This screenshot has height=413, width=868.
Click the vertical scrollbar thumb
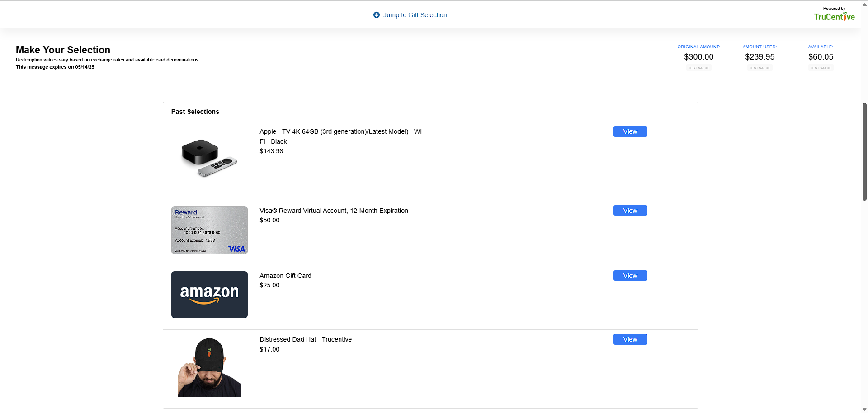click(x=864, y=151)
